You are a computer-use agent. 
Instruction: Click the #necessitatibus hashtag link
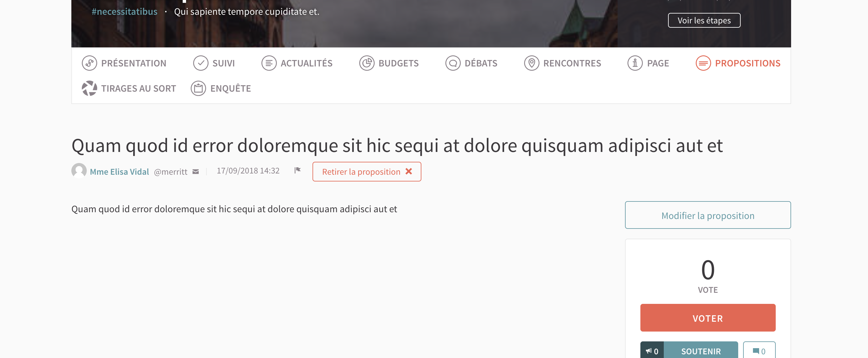coord(124,11)
